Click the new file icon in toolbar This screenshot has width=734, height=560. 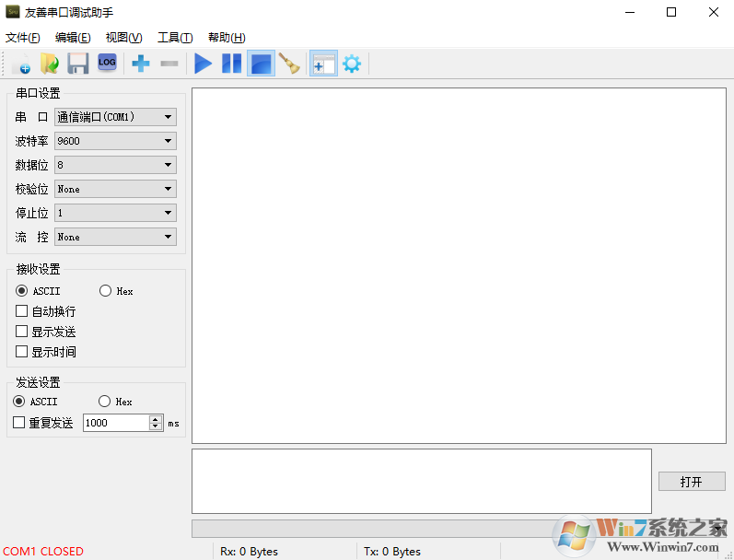point(21,64)
